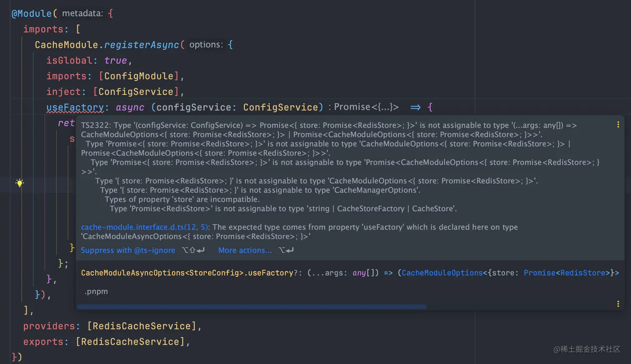The height and width of the screenshot is (364, 631).
Task: Click the yellow lightbulb quick-fix icon
Action: tap(20, 183)
